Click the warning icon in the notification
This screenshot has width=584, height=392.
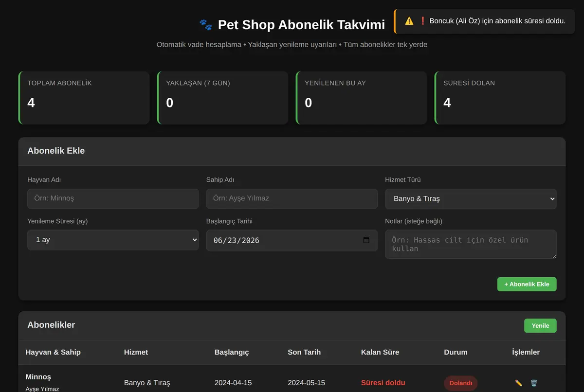pyautogui.click(x=409, y=21)
